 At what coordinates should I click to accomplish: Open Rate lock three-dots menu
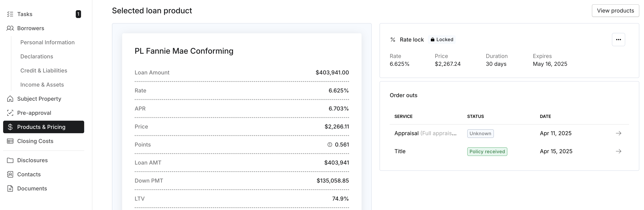[x=618, y=40]
